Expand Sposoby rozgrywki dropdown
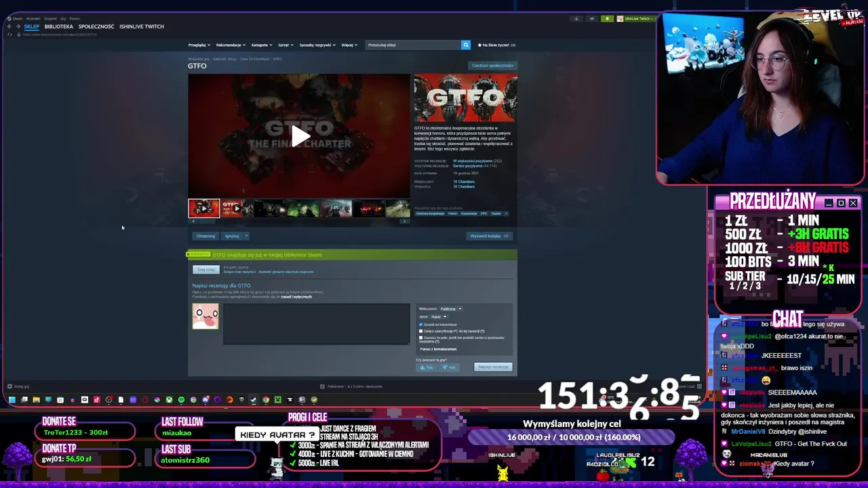 pyautogui.click(x=317, y=45)
